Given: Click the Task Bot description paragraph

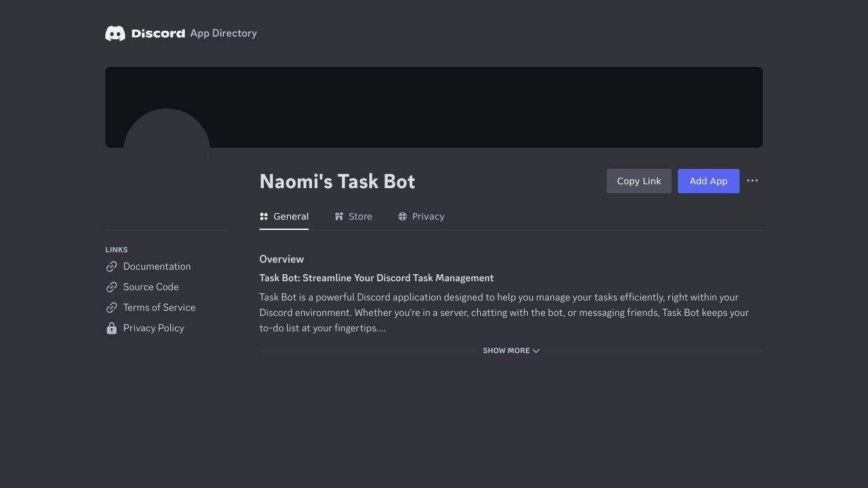Looking at the screenshot, I should coord(504,313).
